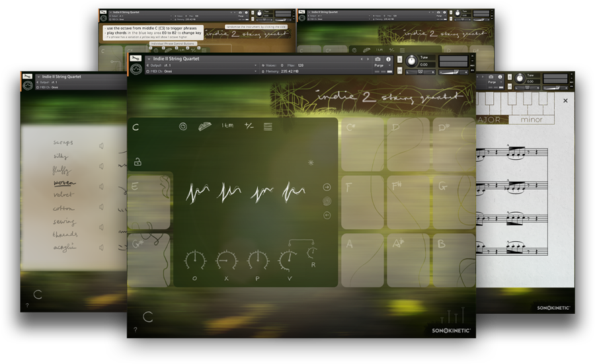Click the P knob

258,261
